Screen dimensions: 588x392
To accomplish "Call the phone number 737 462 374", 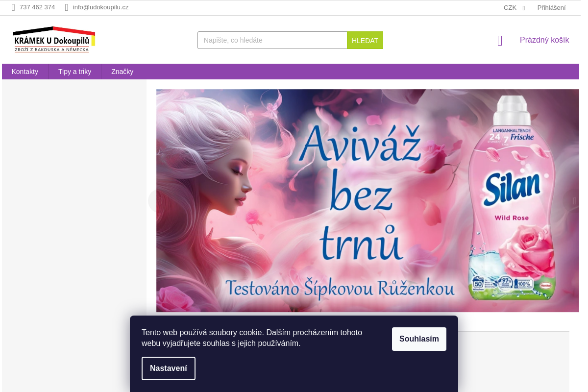I will click(x=37, y=7).
